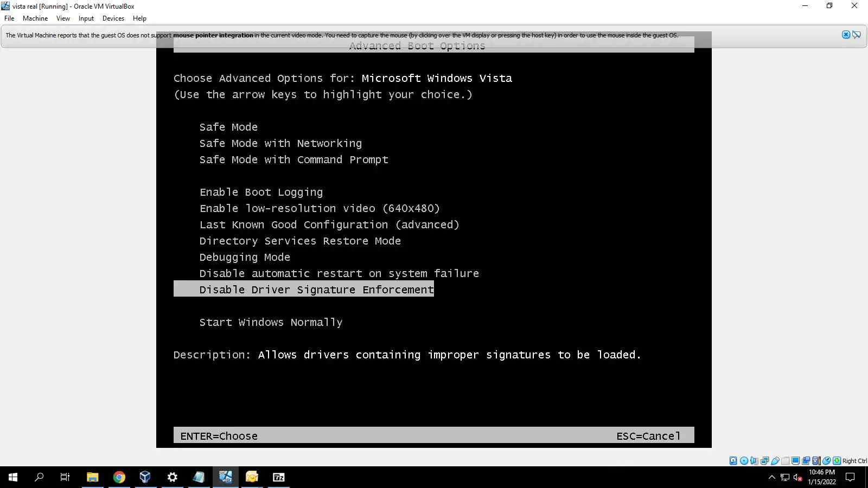Click the network tray icon
Viewport: 868px width, 488px height.
tap(785, 477)
